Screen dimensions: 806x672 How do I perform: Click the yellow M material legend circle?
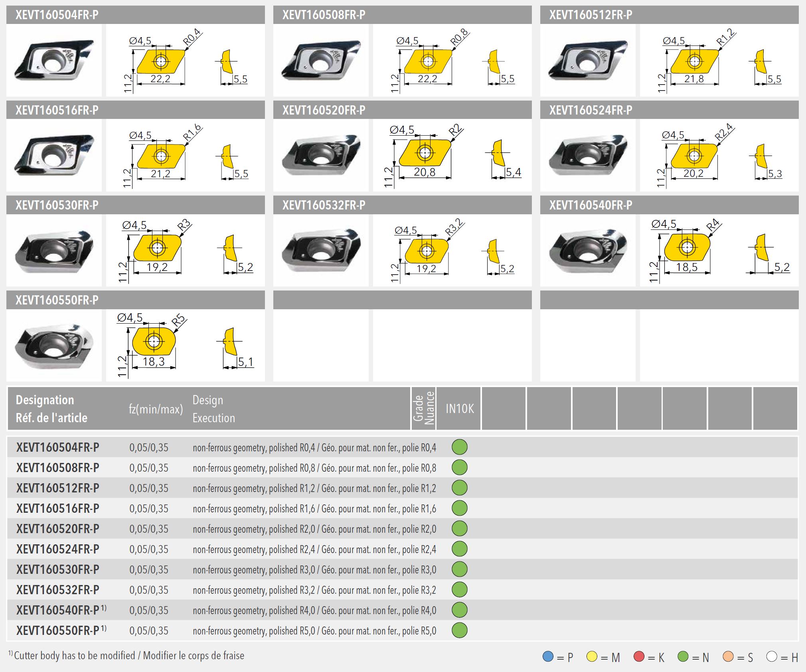[x=592, y=656]
